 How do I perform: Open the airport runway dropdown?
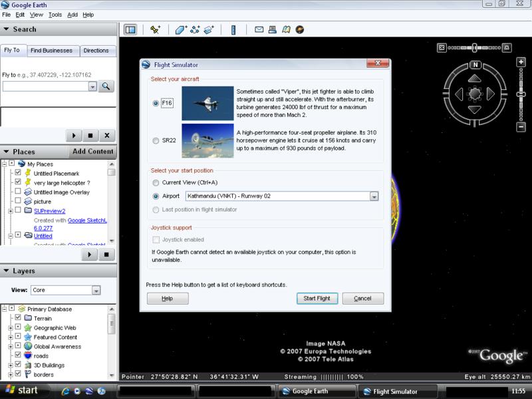pyautogui.click(x=374, y=196)
